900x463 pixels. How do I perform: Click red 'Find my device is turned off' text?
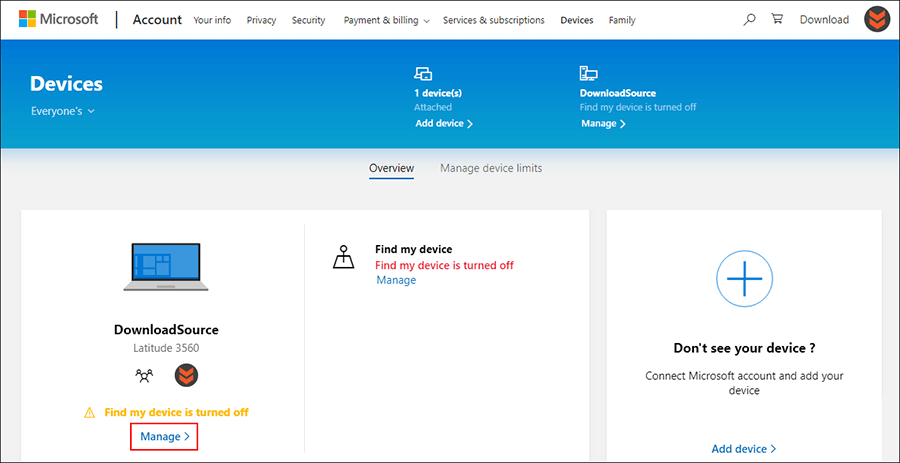[x=444, y=265]
